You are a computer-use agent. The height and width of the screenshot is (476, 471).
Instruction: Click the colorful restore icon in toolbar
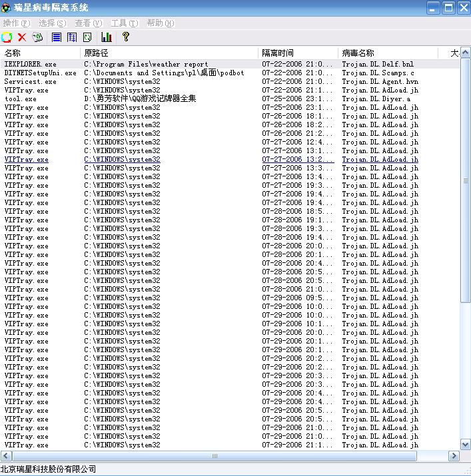pyautogui.click(x=7, y=37)
